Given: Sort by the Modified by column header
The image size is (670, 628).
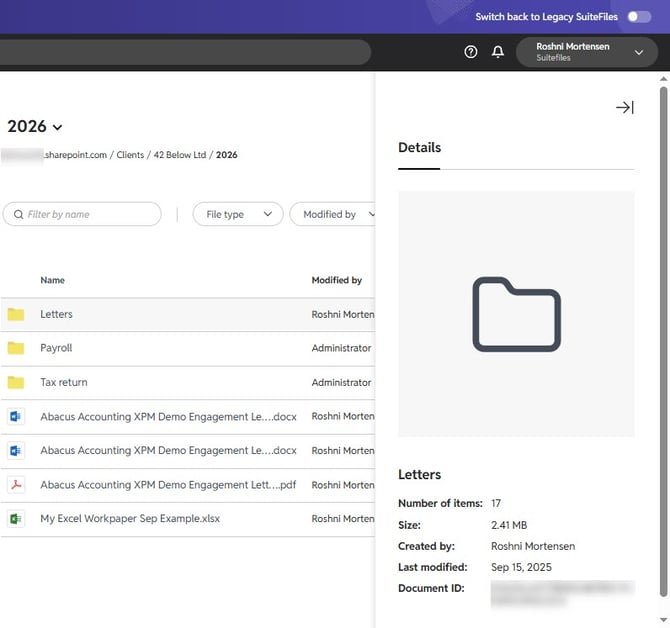Looking at the screenshot, I should (337, 280).
